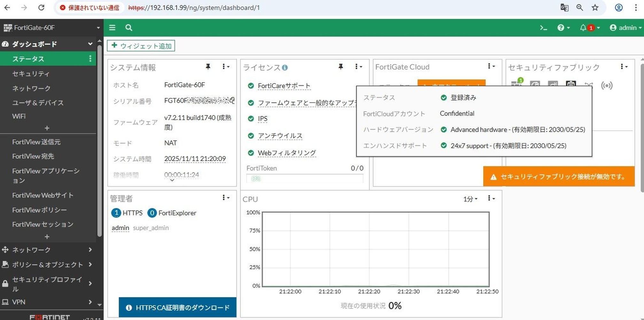This screenshot has height=320, width=644.
Task: Pin the システム情報 widget
Action: pos(208,67)
